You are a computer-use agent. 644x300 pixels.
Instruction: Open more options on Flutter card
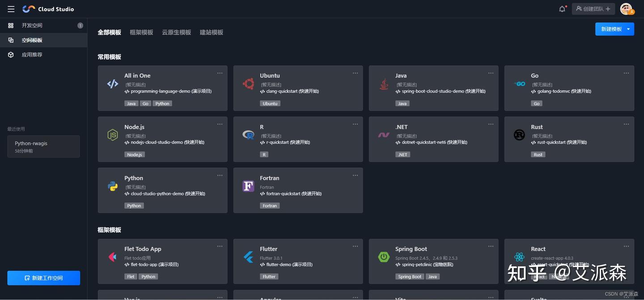coord(355,246)
